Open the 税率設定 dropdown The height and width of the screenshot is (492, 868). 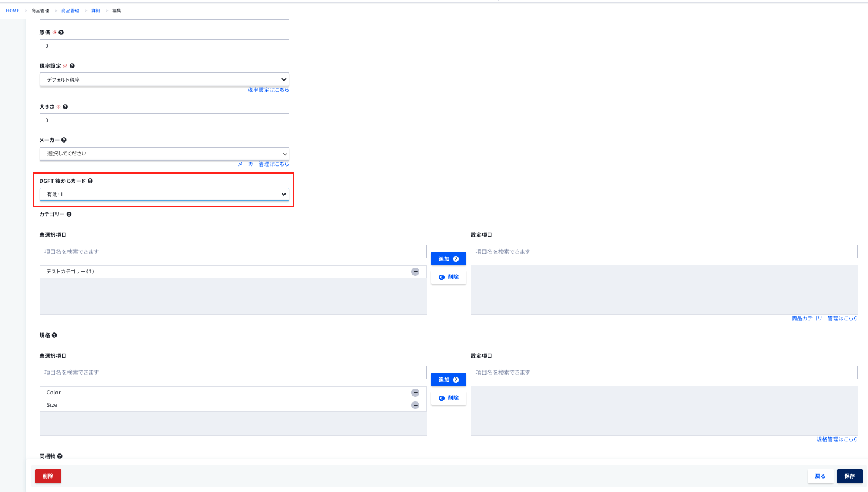click(164, 79)
